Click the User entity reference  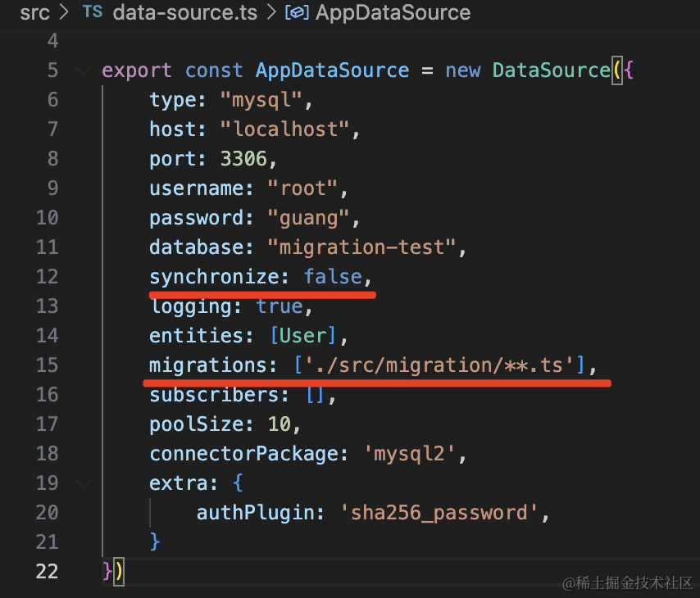(x=307, y=336)
